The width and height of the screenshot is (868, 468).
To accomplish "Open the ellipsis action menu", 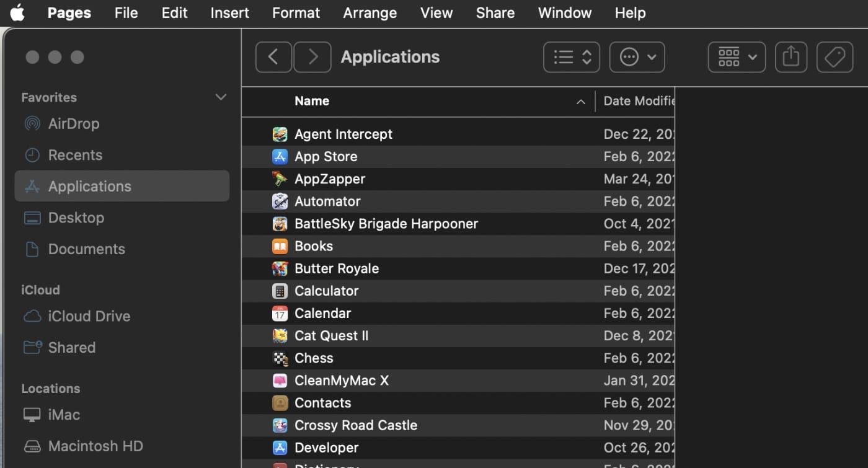I will point(637,57).
